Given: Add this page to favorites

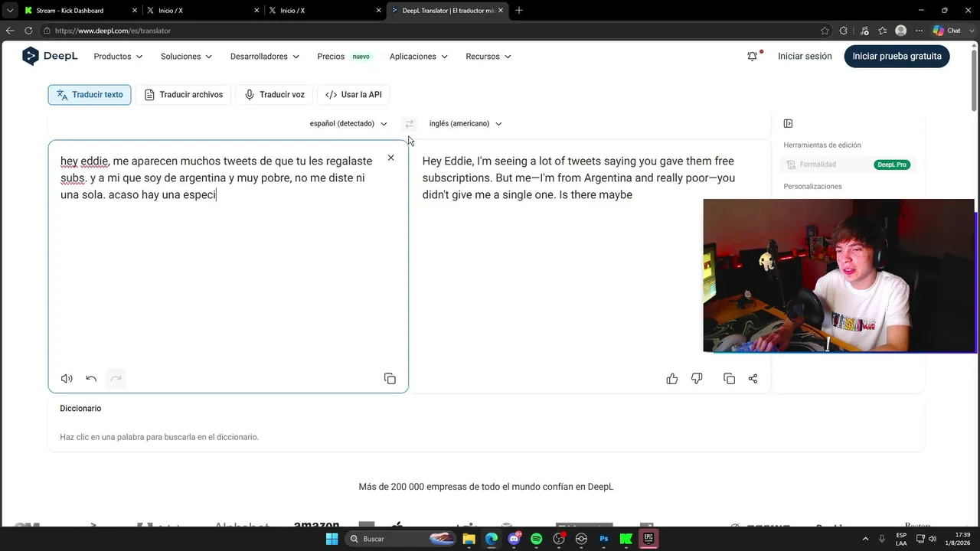Looking at the screenshot, I should tap(825, 31).
